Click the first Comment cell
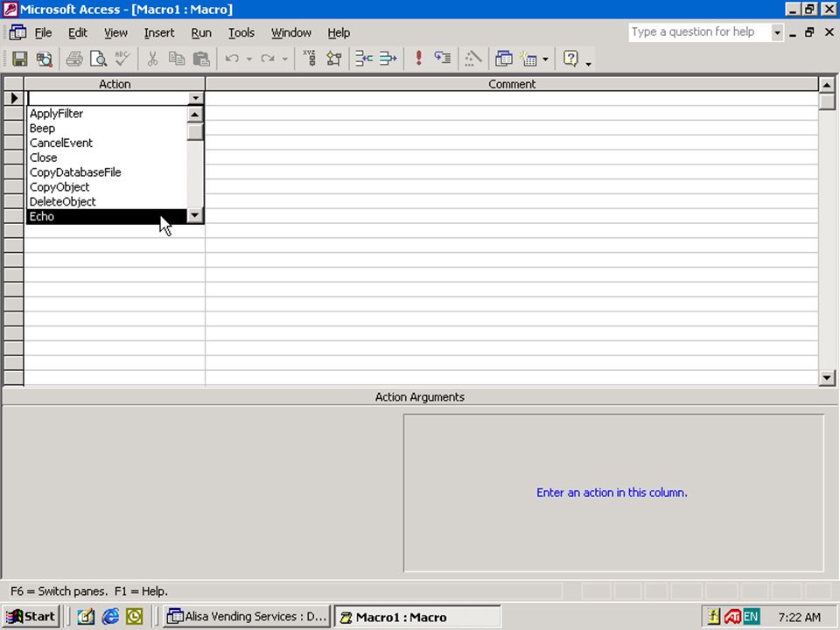The width and height of the screenshot is (840, 630). pos(512,99)
